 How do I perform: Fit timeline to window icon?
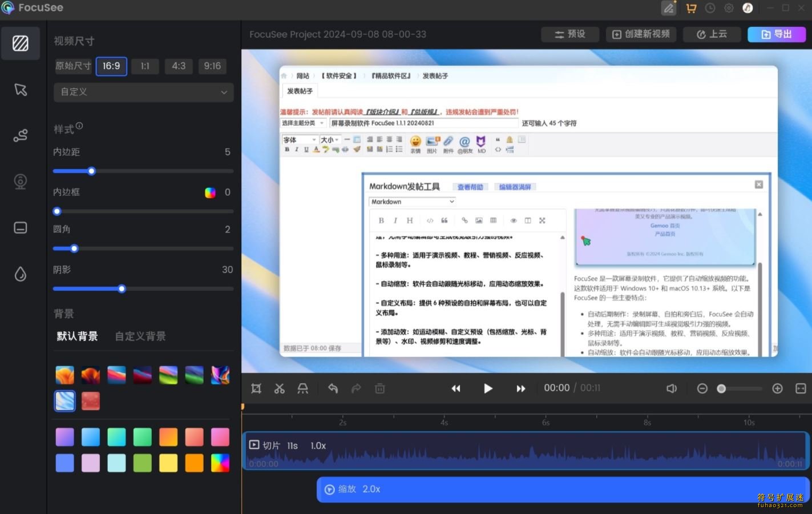pos(801,388)
